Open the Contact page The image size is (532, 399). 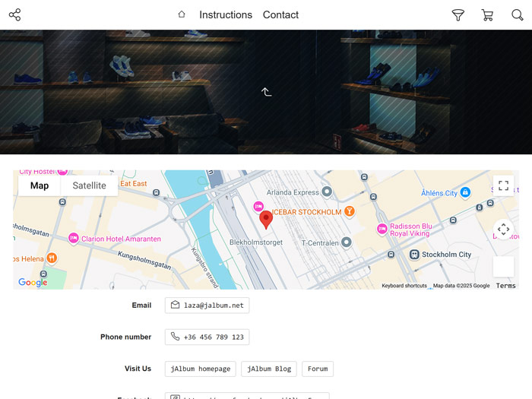point(280,14)
